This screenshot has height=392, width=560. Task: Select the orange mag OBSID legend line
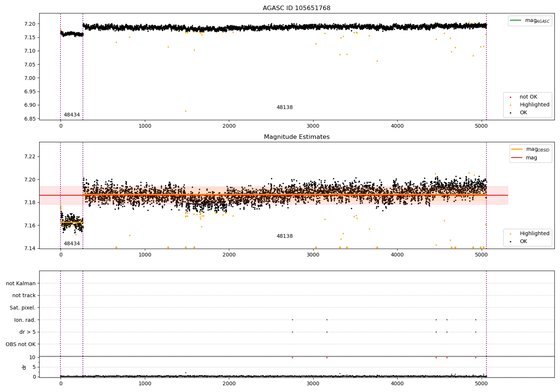517,149
